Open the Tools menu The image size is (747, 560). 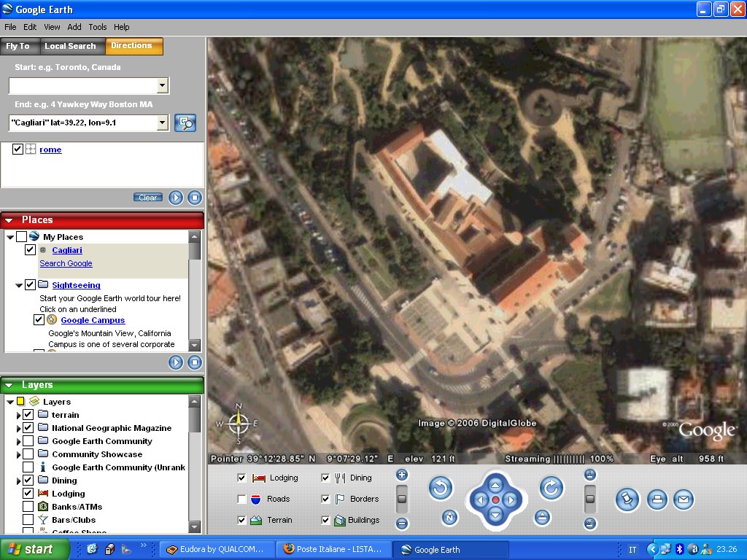(98, 27)
